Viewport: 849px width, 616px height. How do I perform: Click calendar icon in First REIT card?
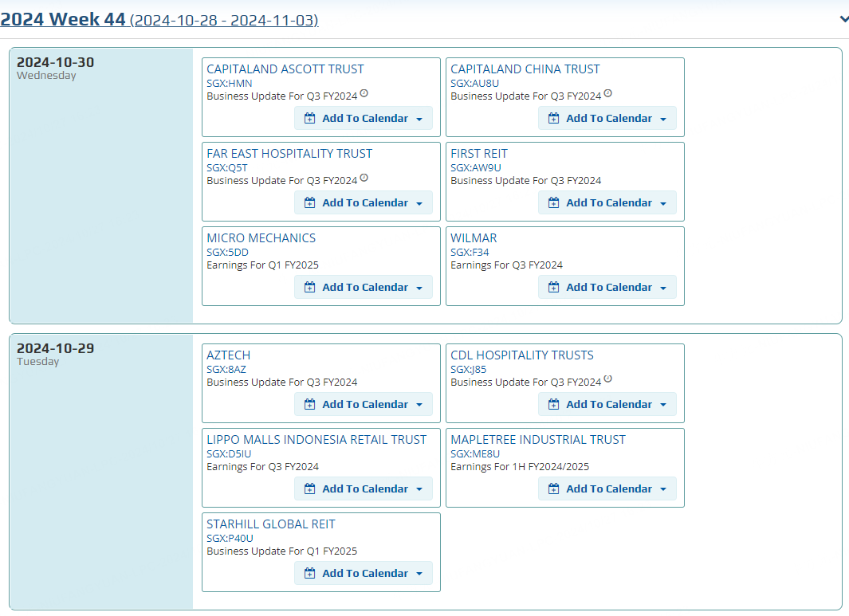[x=553, y=203]
